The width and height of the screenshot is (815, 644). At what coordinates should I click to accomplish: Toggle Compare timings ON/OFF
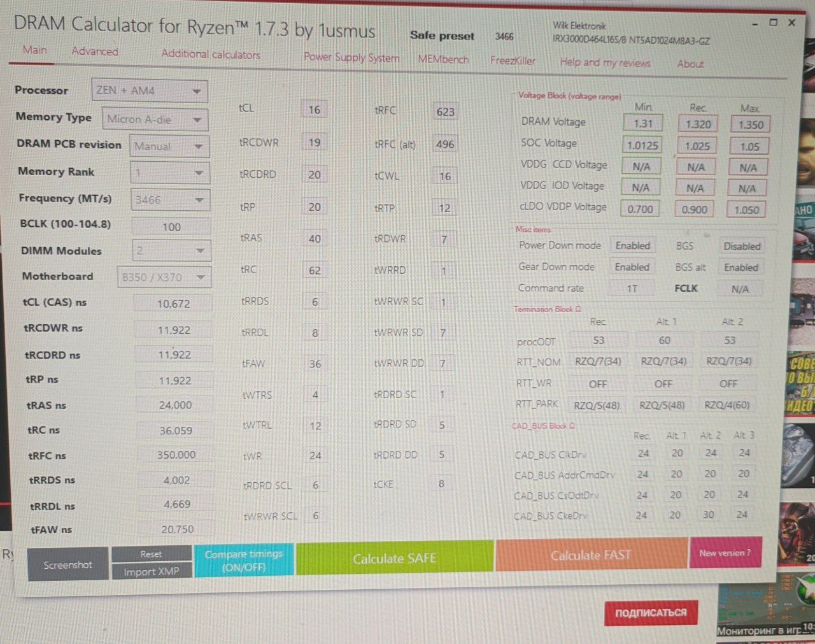(x=244, y=561)
